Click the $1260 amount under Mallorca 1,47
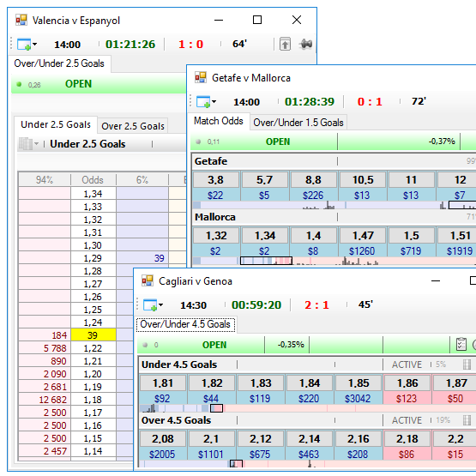Screen dimensions: 476x476 pyautogui.click(x=362, y=251)
